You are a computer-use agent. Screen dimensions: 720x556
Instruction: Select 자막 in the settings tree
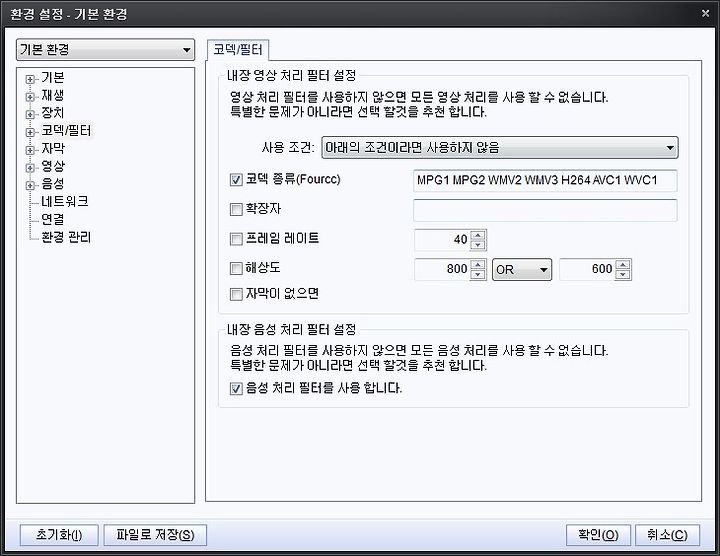tap(53, 148)
